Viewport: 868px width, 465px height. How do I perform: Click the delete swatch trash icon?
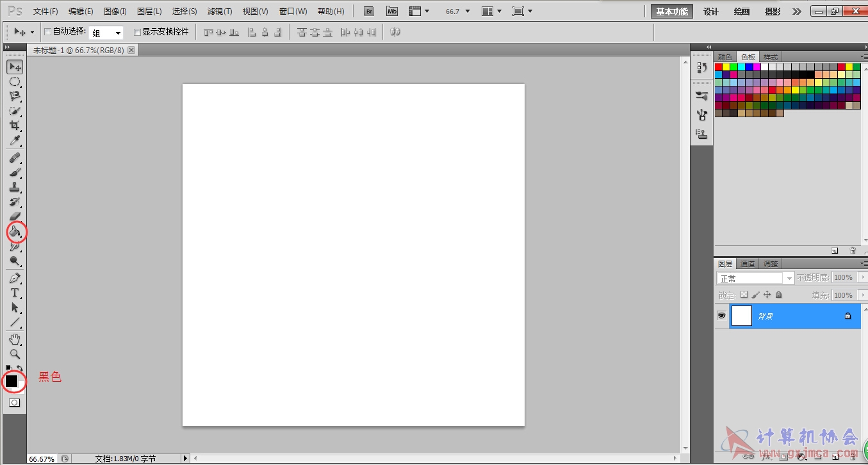pyautogui.click(x=853, y=250)
